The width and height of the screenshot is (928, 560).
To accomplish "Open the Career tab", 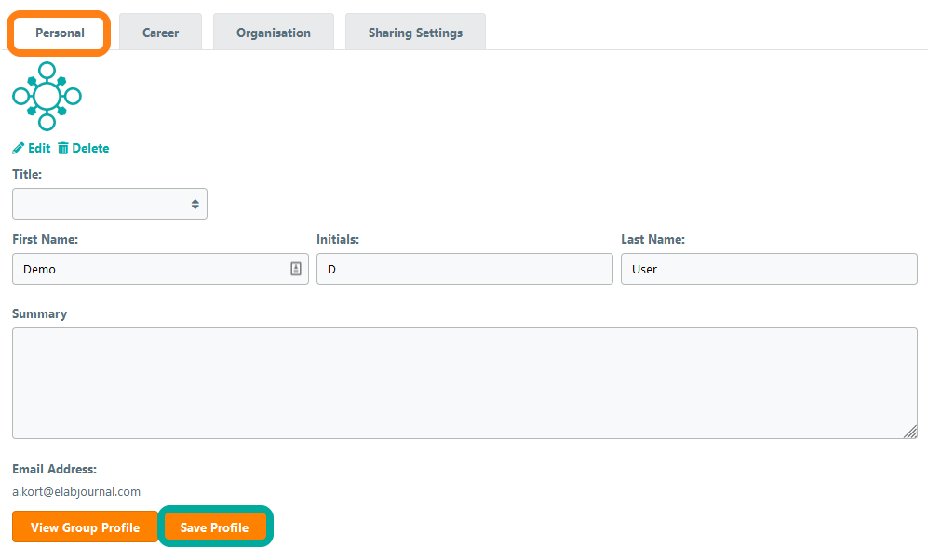I will point(160,33).
